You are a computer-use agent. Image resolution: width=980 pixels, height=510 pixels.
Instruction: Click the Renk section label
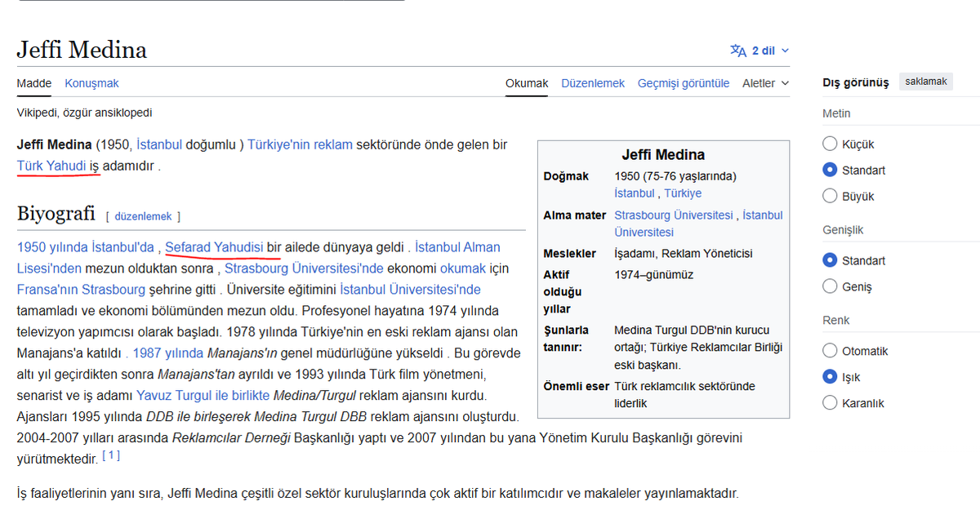click(836, 321)
